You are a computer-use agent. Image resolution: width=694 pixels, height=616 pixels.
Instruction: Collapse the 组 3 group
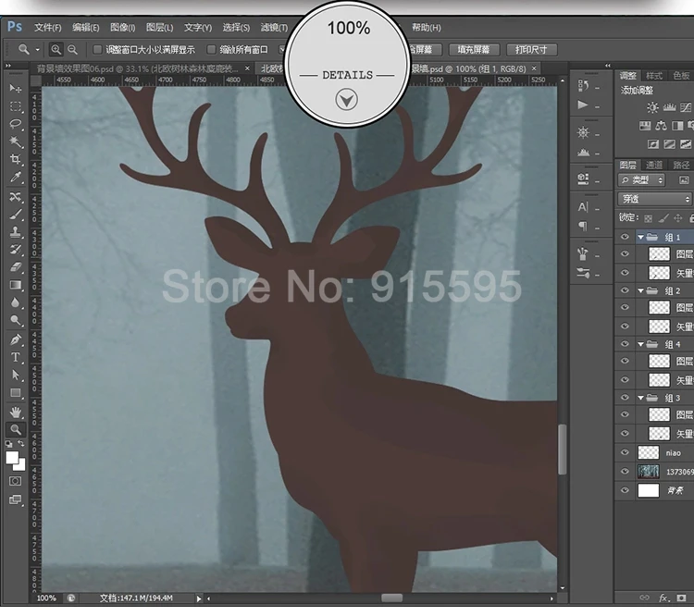coord(640,398)
